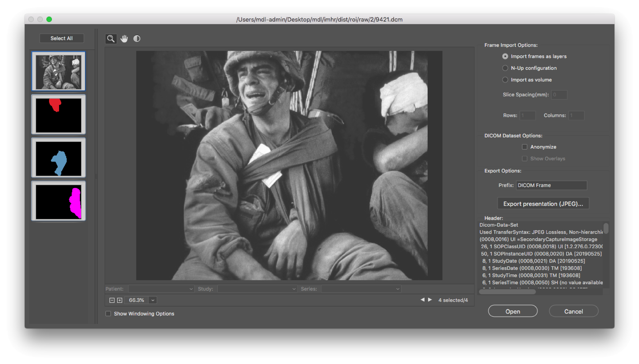Select N-Up configuration option

click(x=505, y=68)
